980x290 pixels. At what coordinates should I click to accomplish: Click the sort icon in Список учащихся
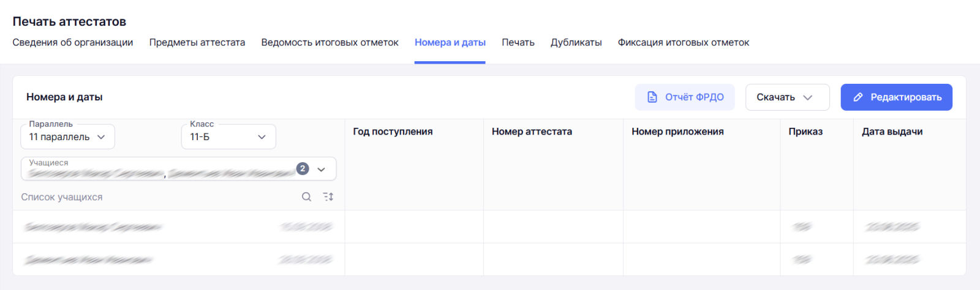pyautogui.click(x=328, y=196)
